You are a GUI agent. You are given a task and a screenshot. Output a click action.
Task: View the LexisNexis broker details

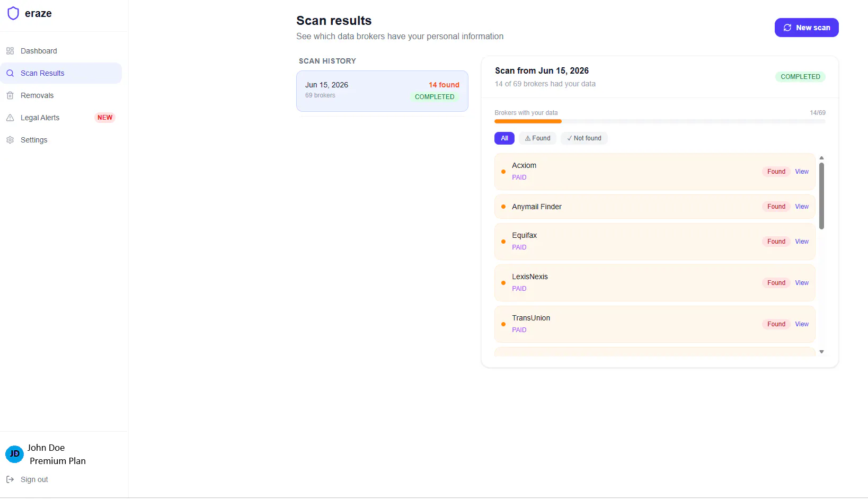pos(802,283)
